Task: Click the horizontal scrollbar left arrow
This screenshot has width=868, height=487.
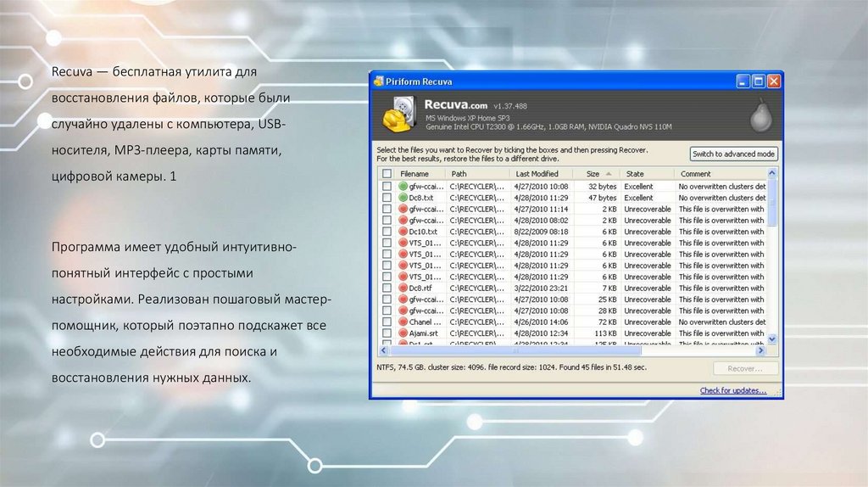Action: 384,350
